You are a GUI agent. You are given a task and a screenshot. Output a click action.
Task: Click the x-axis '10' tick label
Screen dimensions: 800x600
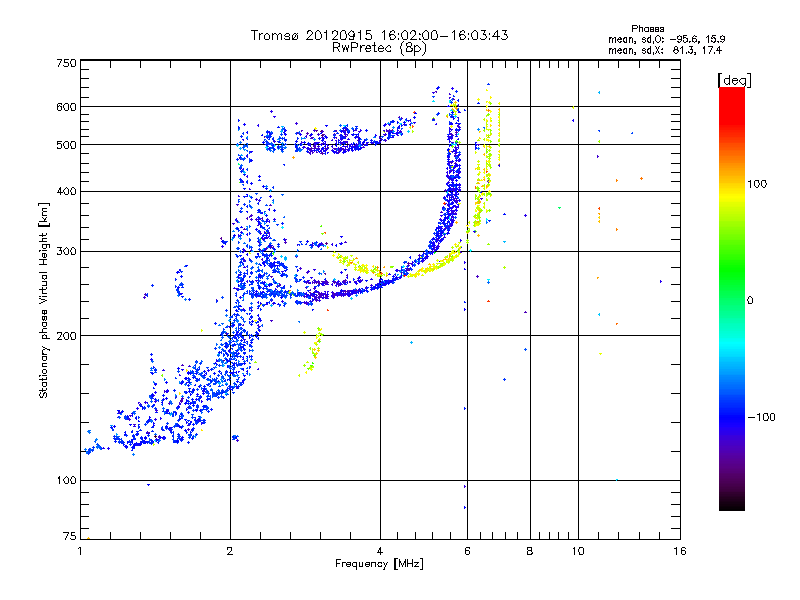578,551
